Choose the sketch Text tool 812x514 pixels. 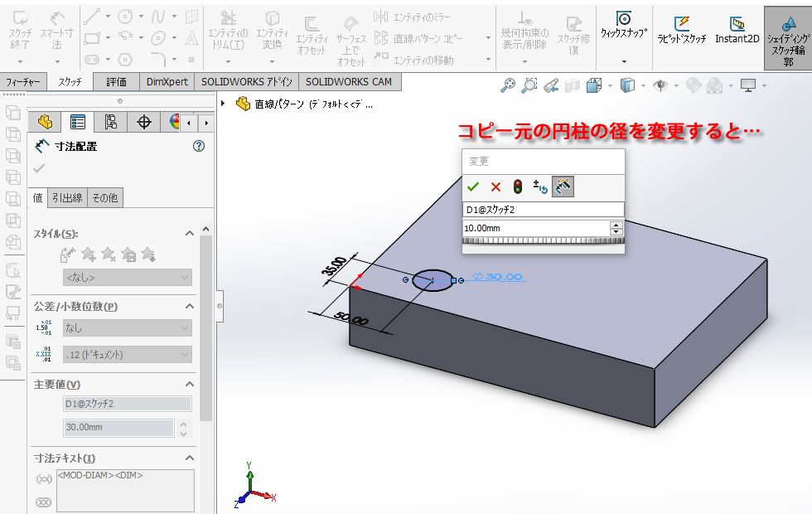pyautogui.click(x=191, y=38)
